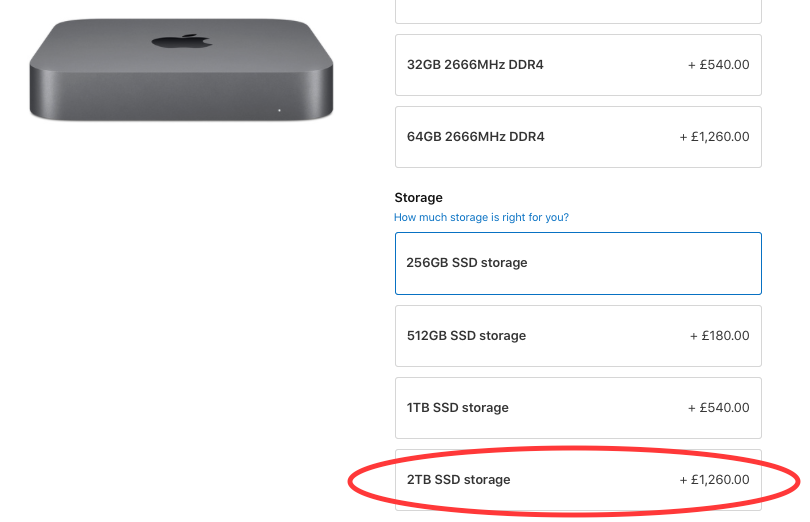
Task: Click the front face of the Mac mini
Action: tap(181, 96)
